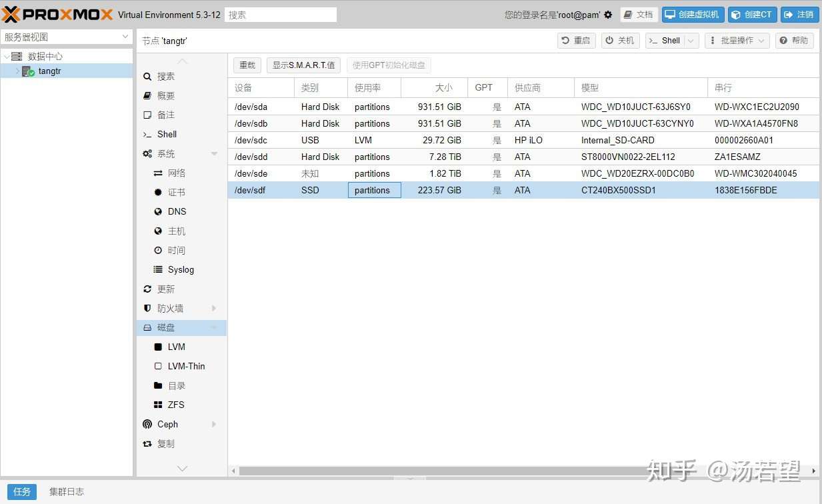The width and height of the screenshot is (822, 504).
Task: Expand the Ceph submenu arrow
Action: (214, 425)
